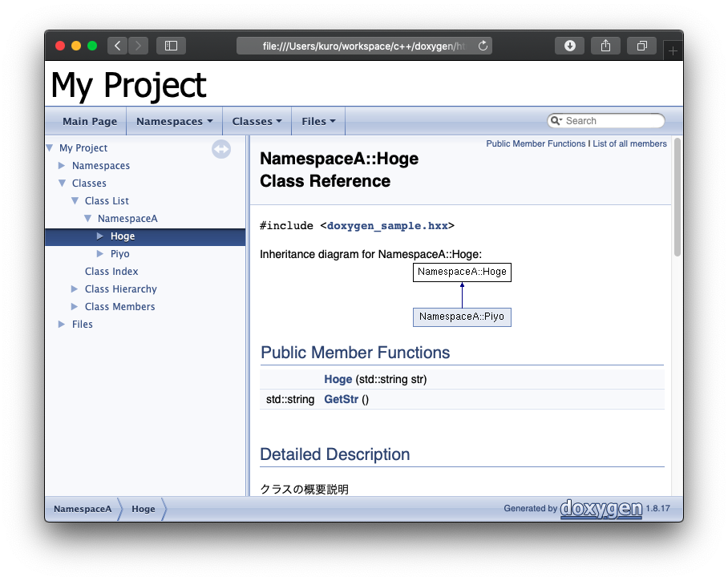
Task: Select Class List in the tree
Action: [x=107, y=200]
